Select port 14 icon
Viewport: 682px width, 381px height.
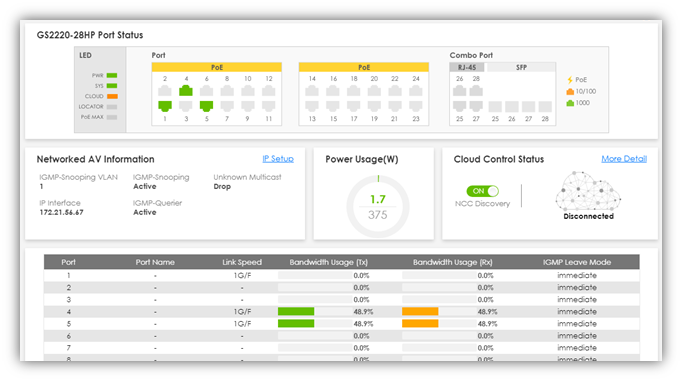click(312, 90)
